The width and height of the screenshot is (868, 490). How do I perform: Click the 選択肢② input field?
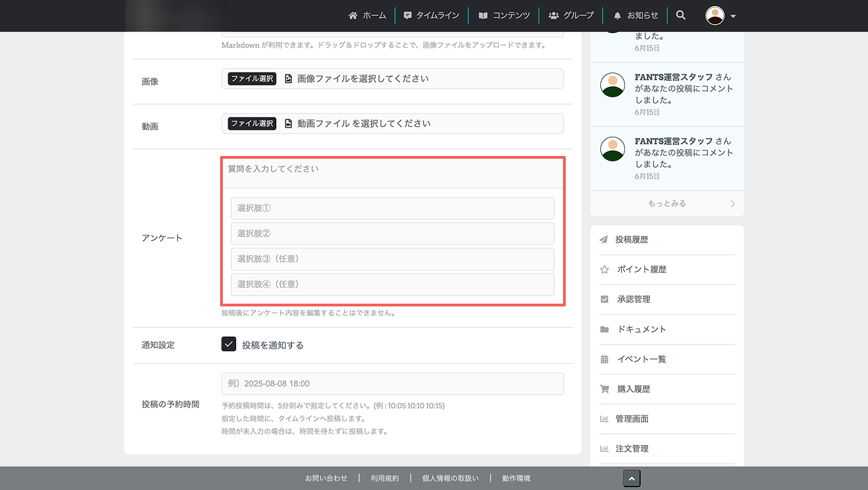point(393,233)
